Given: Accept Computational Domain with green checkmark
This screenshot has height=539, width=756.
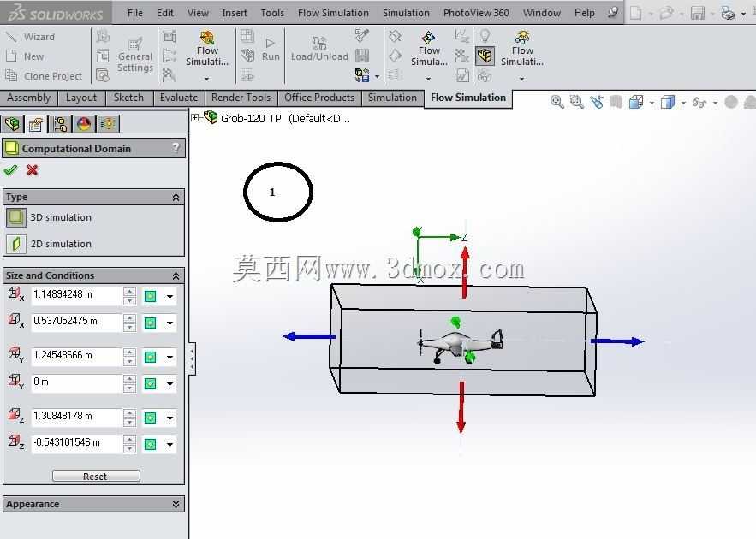Looking at the screenshot, I should click(x=10, y=170).
